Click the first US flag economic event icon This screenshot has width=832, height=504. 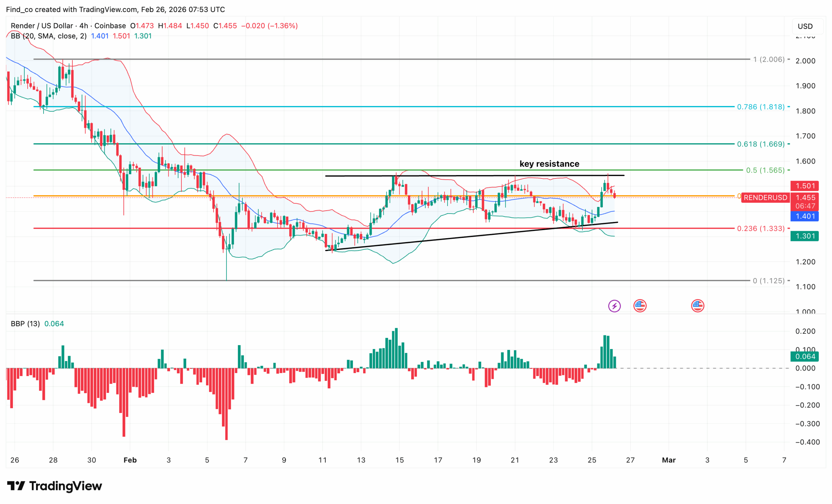[640, 306]
